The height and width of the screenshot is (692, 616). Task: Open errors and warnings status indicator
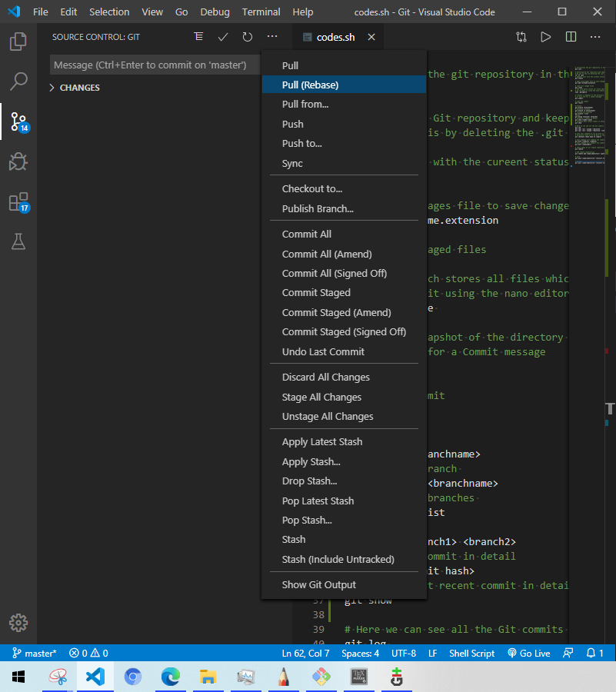88,653
